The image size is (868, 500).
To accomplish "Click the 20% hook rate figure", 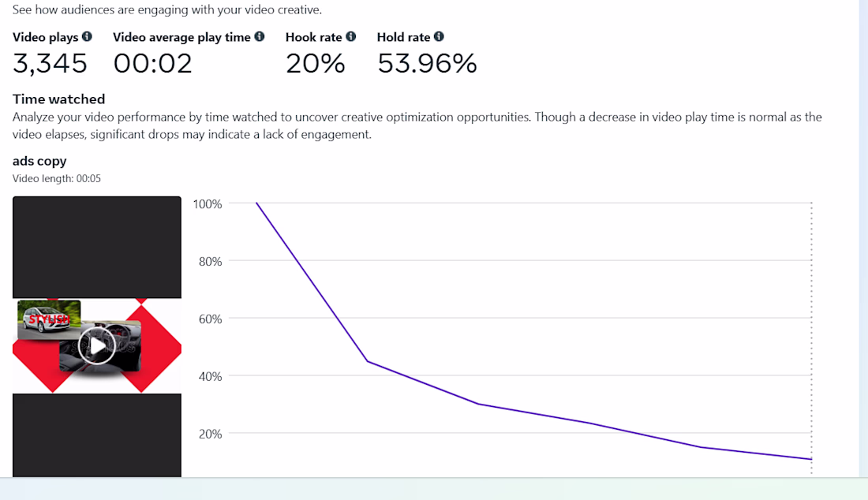I will pos(315,63).
